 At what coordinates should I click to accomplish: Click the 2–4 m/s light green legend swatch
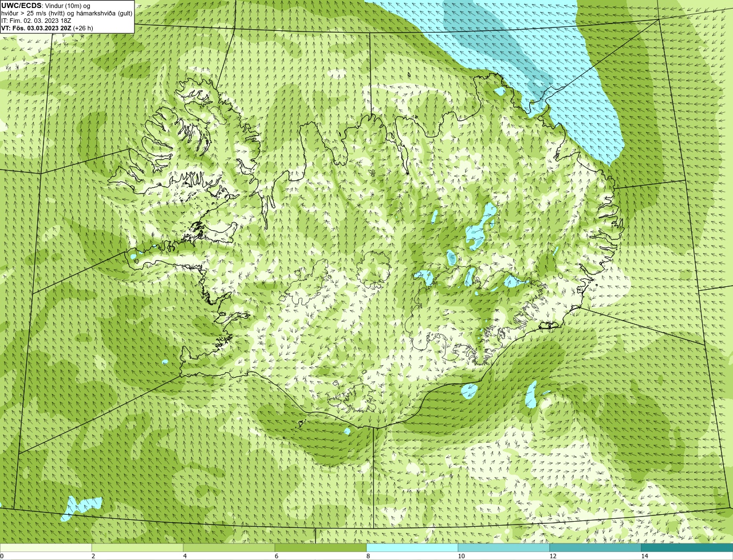tap(137, 547)
